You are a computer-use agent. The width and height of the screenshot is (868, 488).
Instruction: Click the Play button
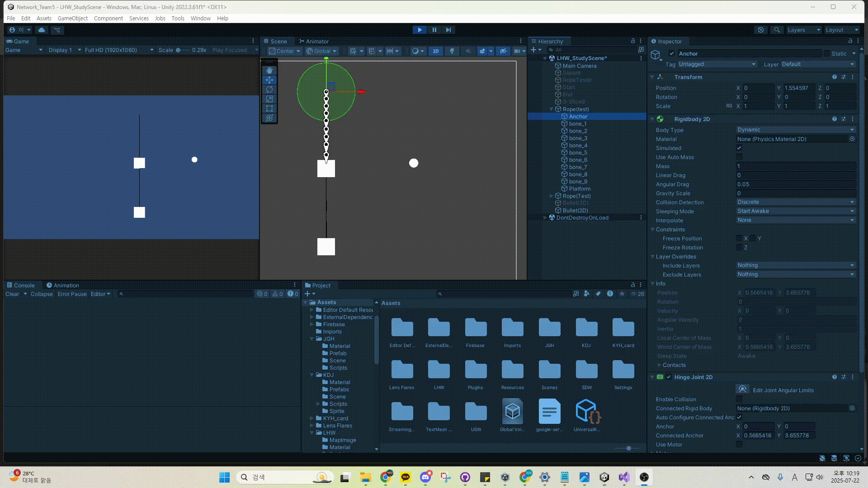click(x=420, y=30)
